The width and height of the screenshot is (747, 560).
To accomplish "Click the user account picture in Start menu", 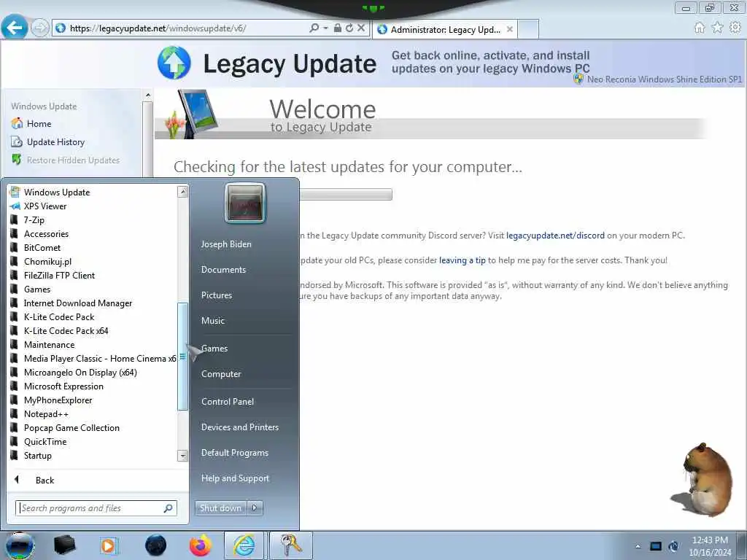I will coord(245,203).
